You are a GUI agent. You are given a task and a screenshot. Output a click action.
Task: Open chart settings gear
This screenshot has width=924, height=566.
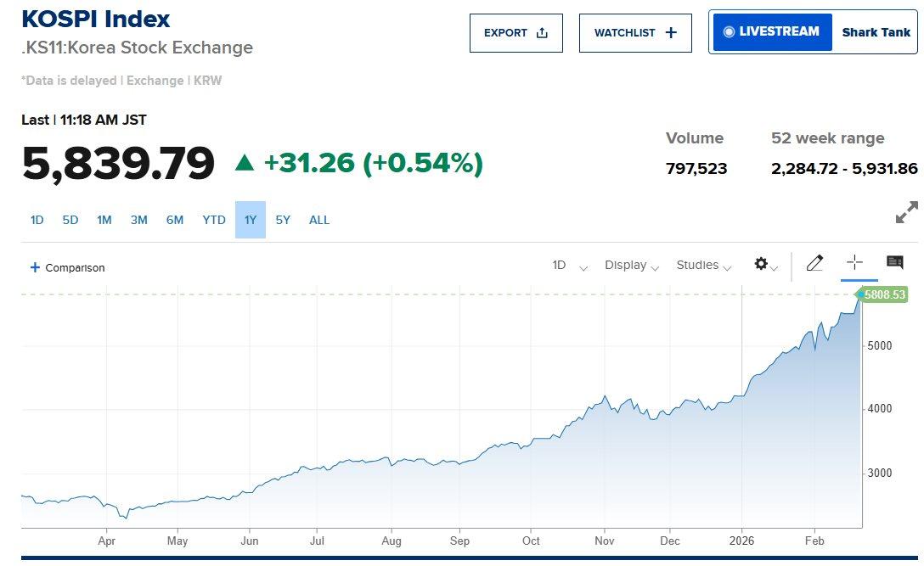762,264
